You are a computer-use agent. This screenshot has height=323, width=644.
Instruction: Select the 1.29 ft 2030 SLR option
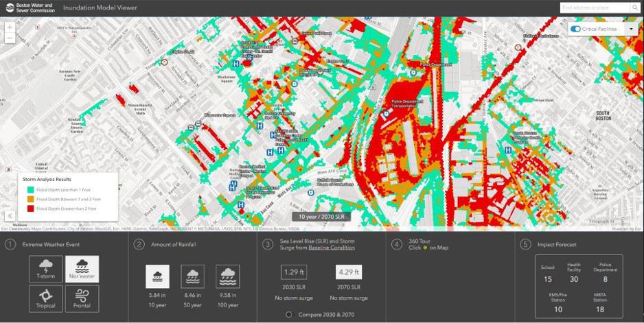click(x=294, y=272)
